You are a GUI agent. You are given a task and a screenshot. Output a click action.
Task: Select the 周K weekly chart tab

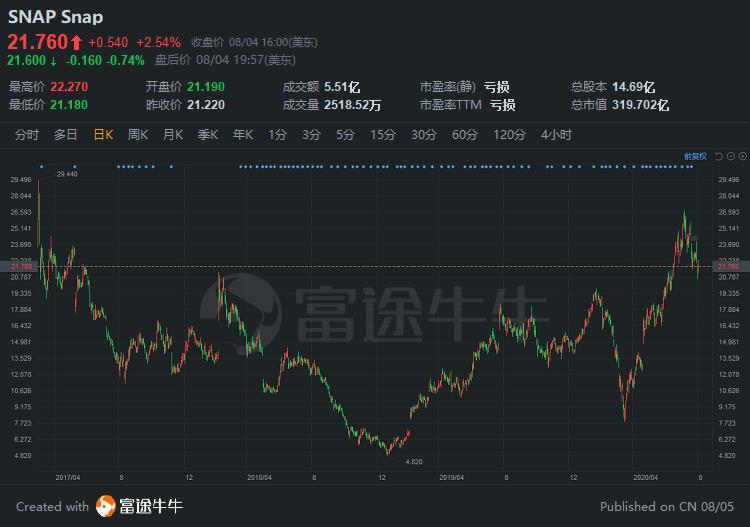(138, 135)
